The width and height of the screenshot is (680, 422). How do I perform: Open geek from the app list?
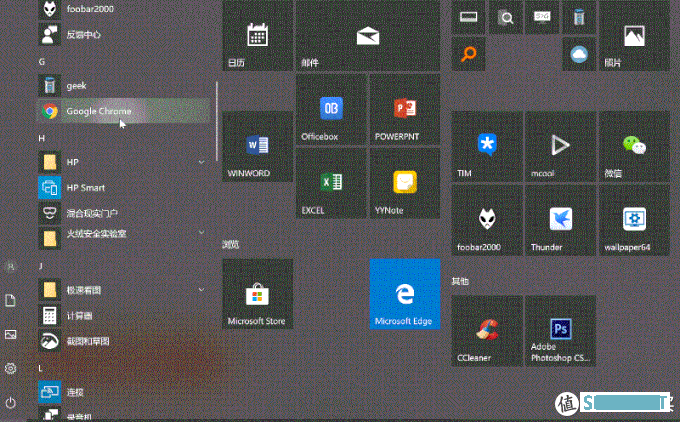pyautogui.click(x=123, y=85)
